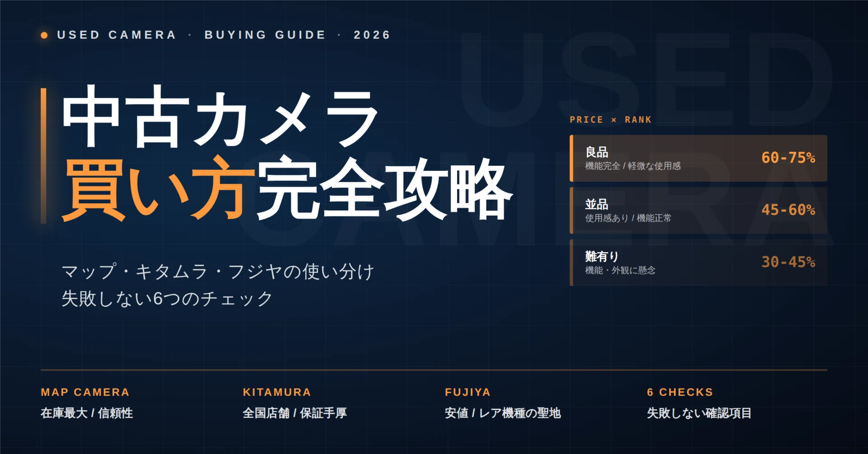This screenshot has height=454, width=868.
Task: Click subtitle 'マップ・キタムラ・フジヤの使い分け'
Action: [218, 272]
